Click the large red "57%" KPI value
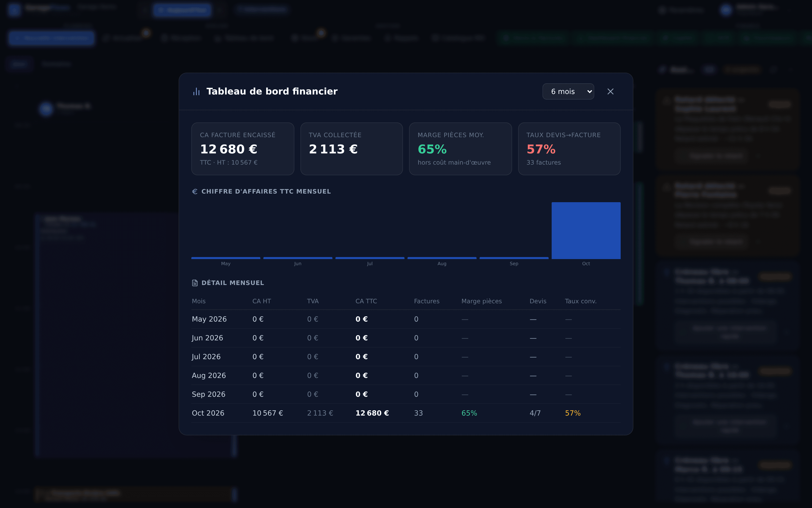The image size is (812, 508). coord(541,149)
